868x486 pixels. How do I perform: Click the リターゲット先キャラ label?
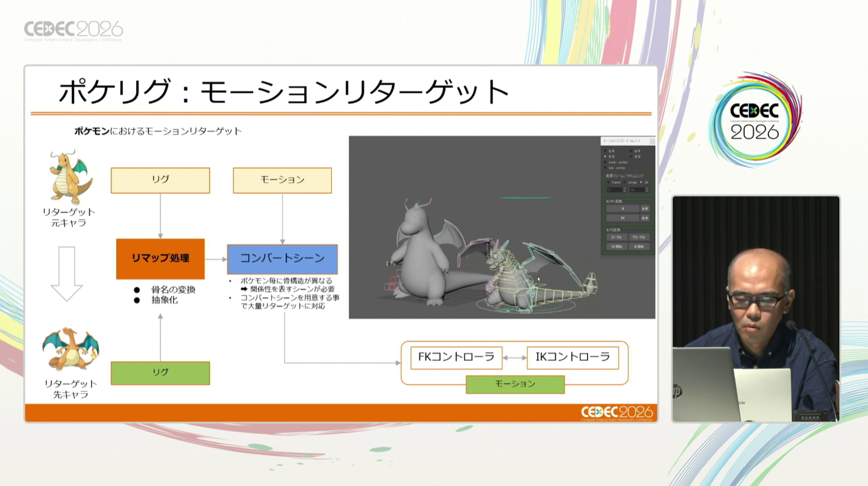click(71, 389)
